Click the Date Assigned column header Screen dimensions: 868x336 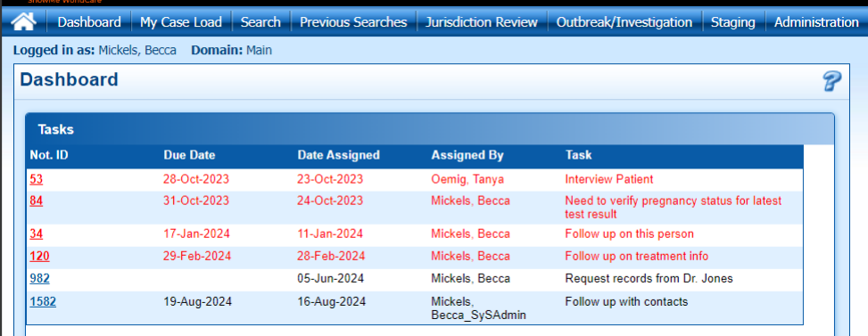[338, 155]
